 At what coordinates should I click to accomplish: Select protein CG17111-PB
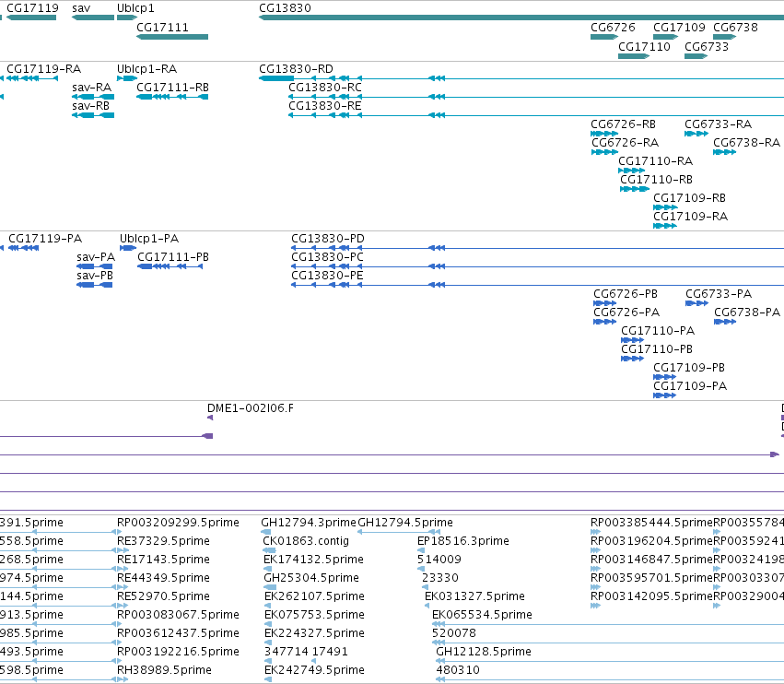[x=173, y=256]
